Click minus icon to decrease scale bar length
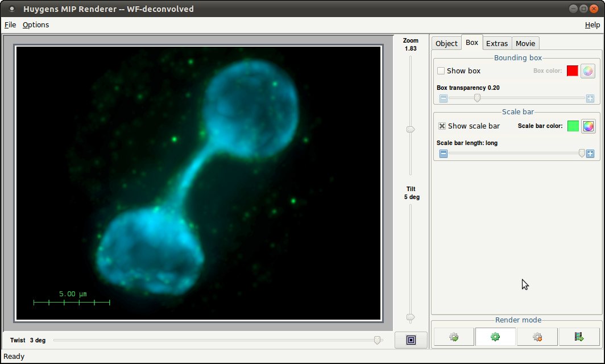The image size is (605, 364). [x=444, y=154]
